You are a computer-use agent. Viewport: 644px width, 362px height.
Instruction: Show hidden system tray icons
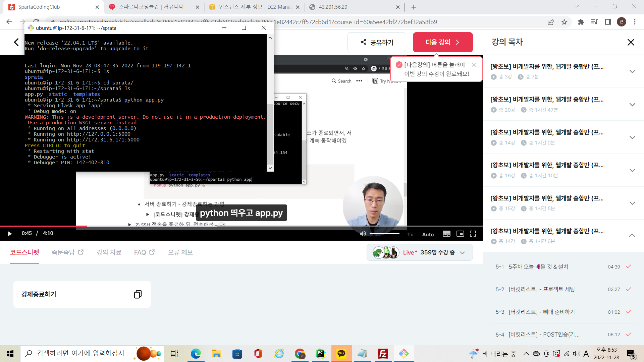(526, 354)
